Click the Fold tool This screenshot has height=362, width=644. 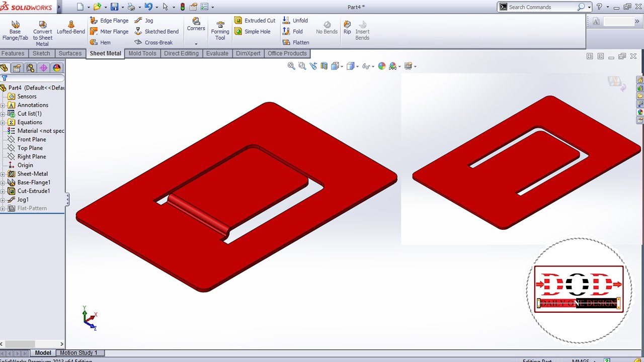293,32
